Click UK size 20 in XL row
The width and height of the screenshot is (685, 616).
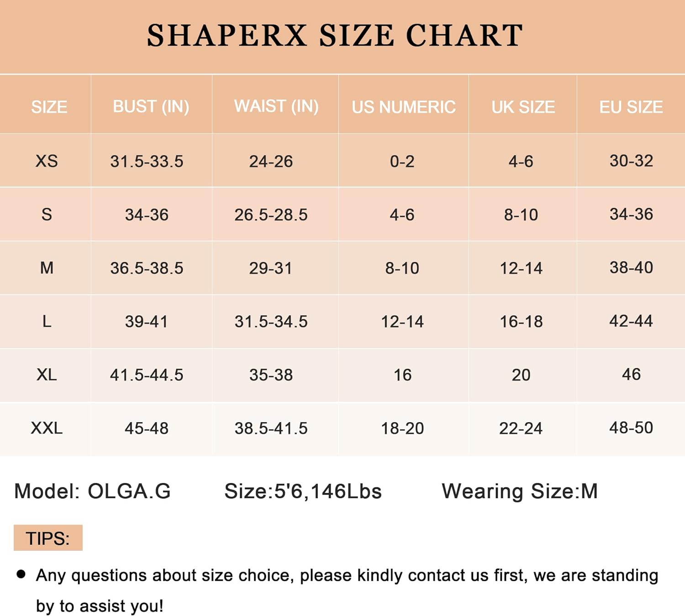(521, 375)
